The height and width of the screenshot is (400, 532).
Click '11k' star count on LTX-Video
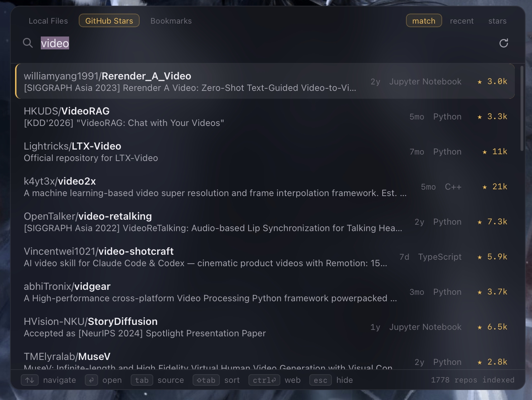point(500,152)
